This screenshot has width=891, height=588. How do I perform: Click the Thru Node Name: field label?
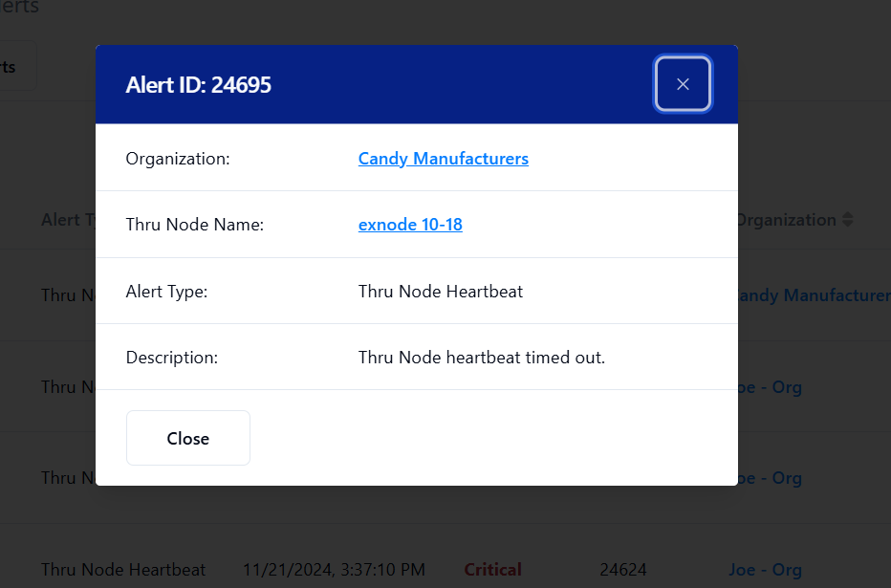click(194, 225)
